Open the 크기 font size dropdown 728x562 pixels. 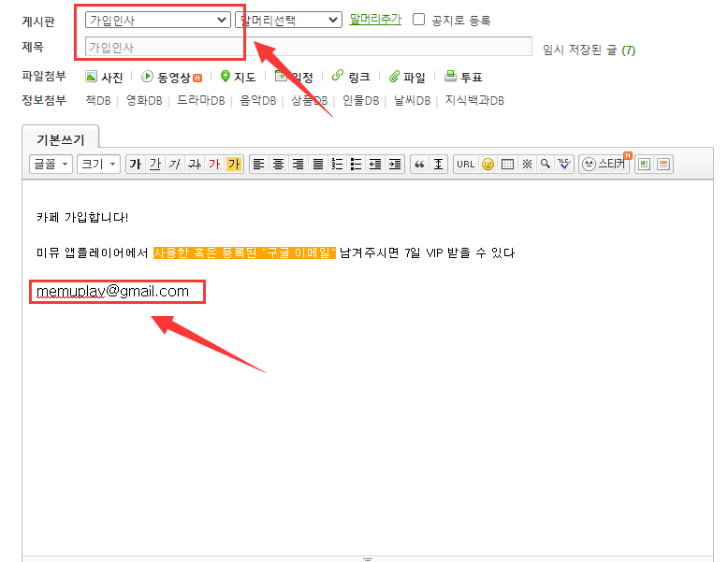98,165
